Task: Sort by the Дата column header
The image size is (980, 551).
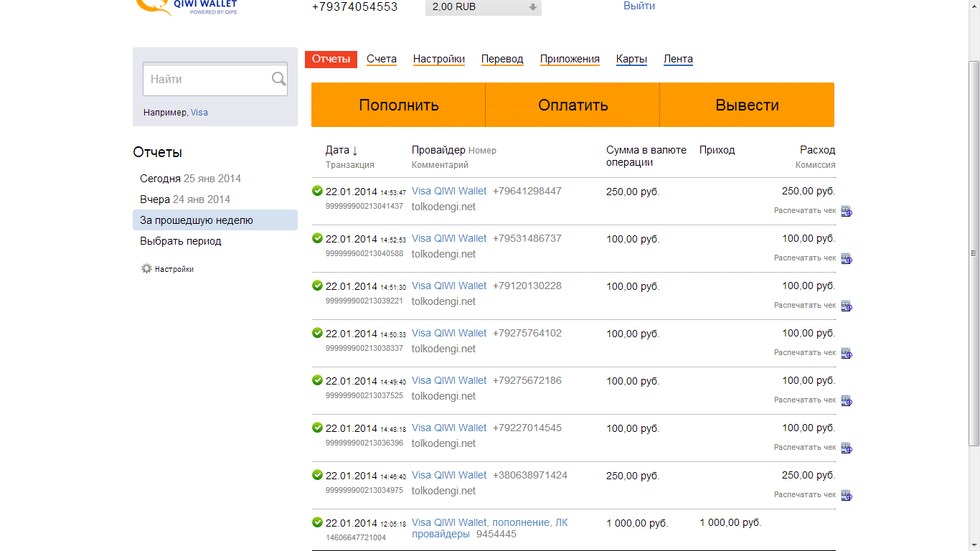Action: [337, 150]
